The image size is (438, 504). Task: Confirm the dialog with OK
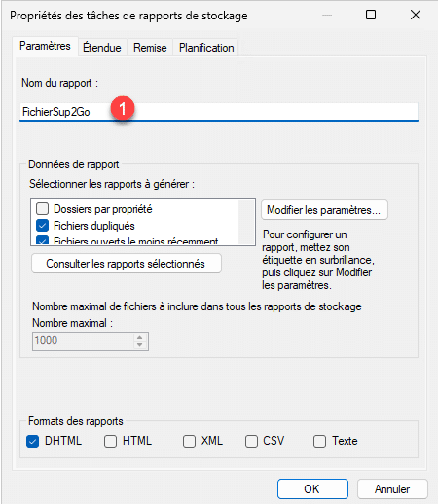(312, 489)
